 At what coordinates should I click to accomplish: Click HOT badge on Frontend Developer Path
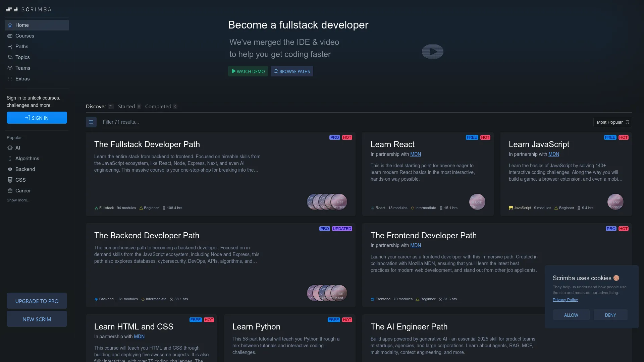click(x=624, y=229)
